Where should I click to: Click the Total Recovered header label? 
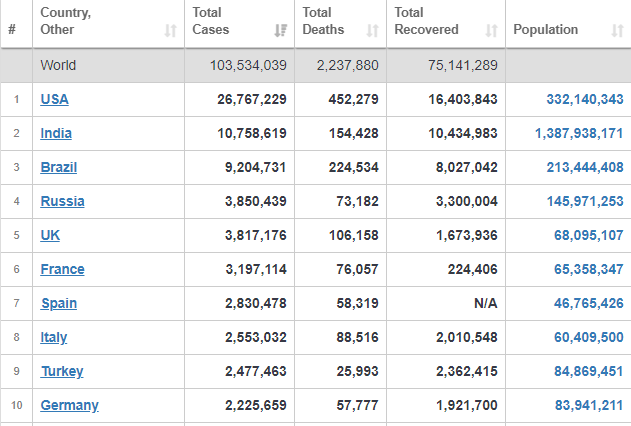(x=426, y=21)
